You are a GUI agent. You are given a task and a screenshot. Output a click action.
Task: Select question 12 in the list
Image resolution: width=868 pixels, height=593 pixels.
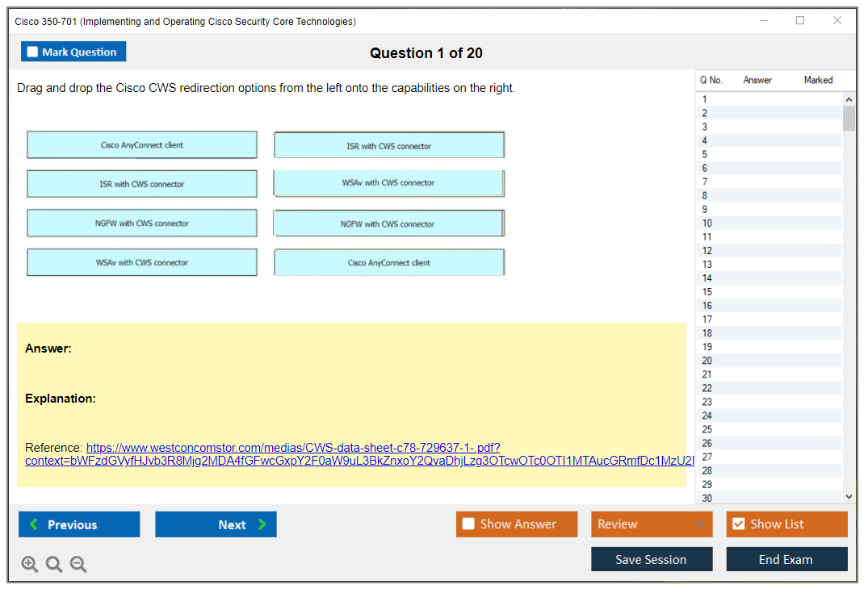[x=707, y=251]
